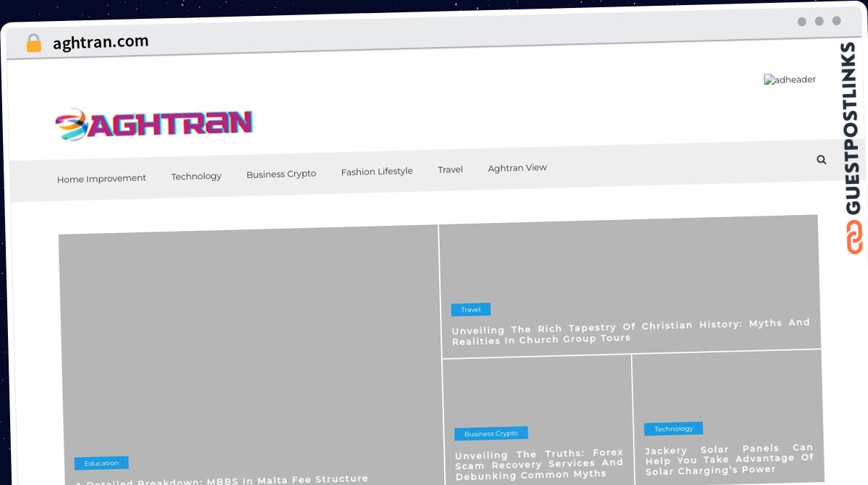Viewport: 868px width, 485px height.
Task: Click the Guestpostlinks chain-link icon
Action: point(854,236)
